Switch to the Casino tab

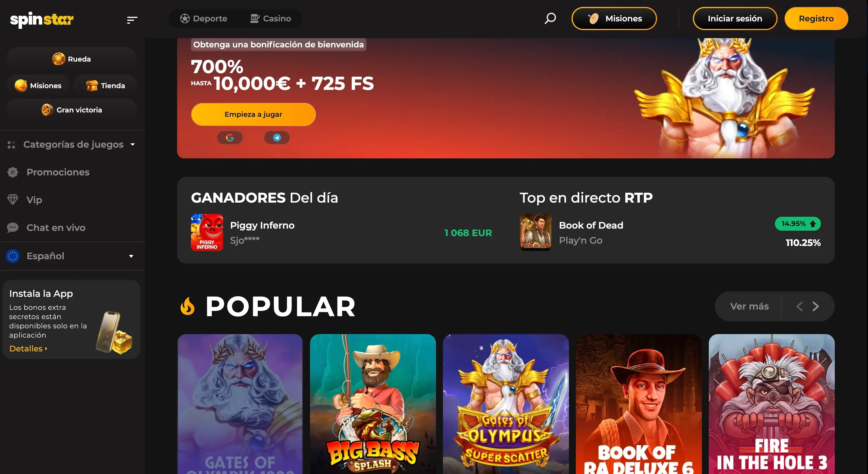[270, 18]
